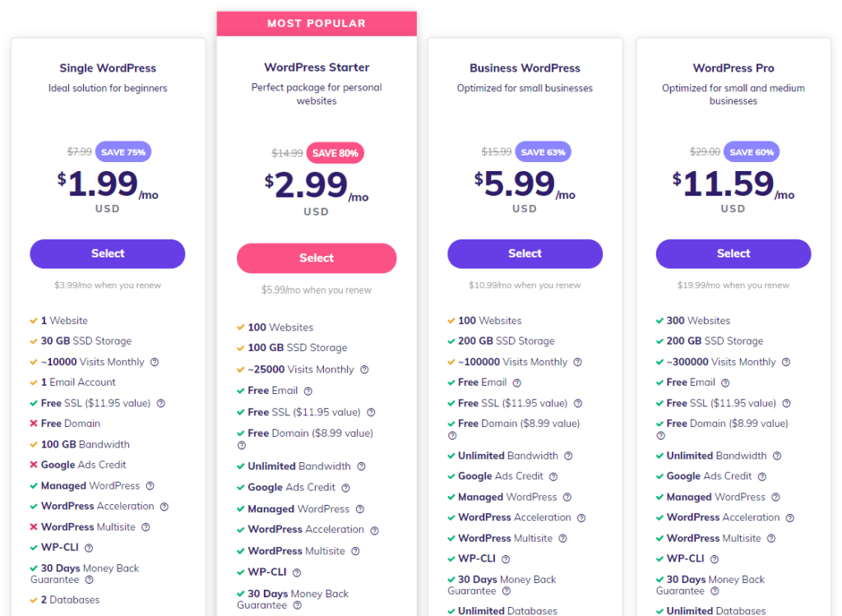842x616 pixels.
Task: Click the SAVE 80% badge
Action: pos(336,153)
